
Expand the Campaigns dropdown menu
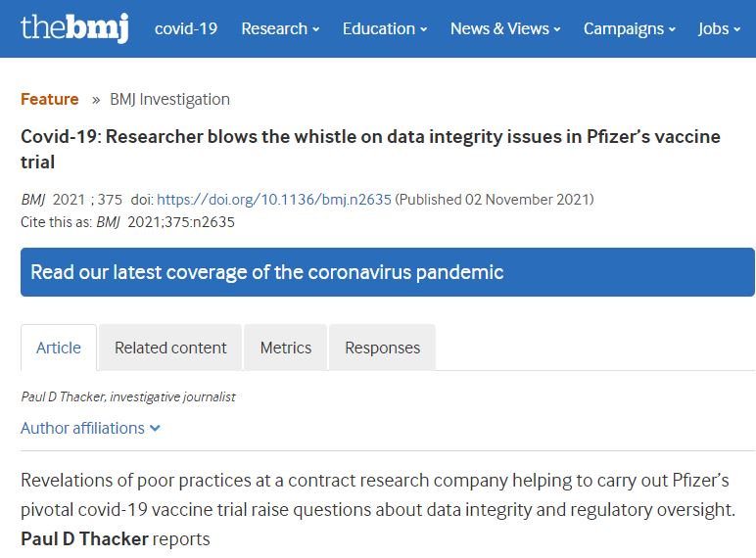coord(629,28)
